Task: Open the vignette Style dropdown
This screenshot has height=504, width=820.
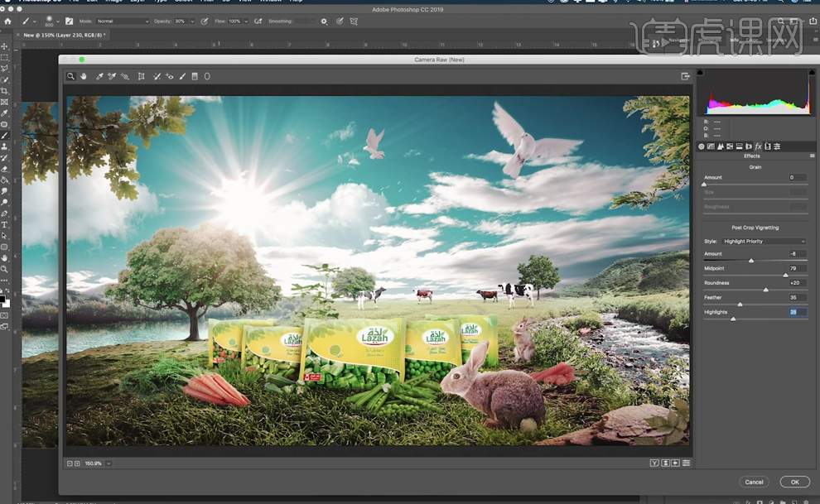Action: (x=764, y=242)
